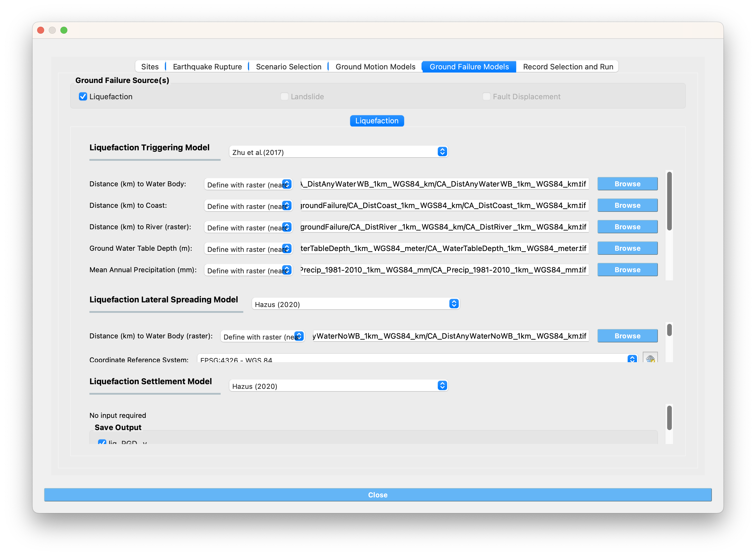
Task: Open Mean Annual Precipitation definition dropdown
Action: (x=248, y=270)
